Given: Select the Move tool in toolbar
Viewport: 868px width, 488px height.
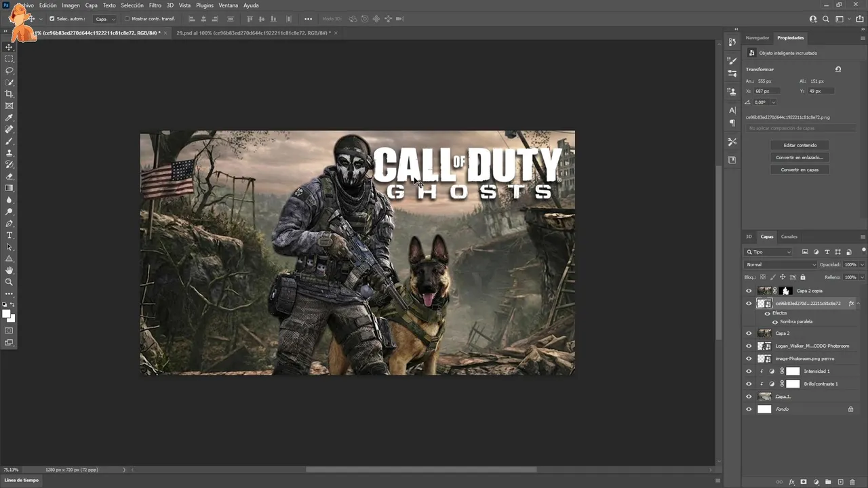Looking at the screenshot, I should (9, 47).
